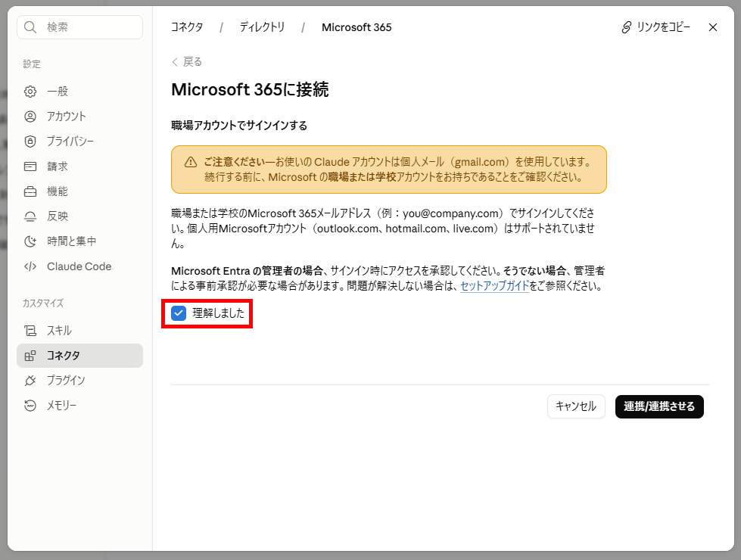Select 反映 in the sidebar
Image resolution: width=741 pixels, height=560 pixels.
80,216
